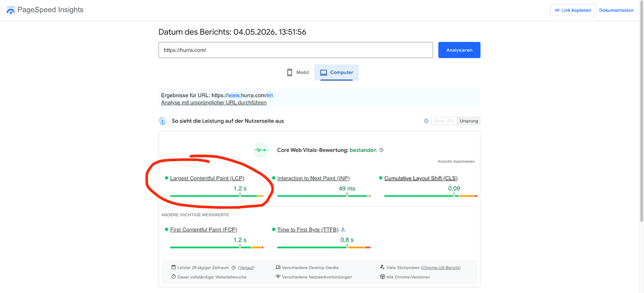Click the Ergebnisse für URL text
The width and height of the screenshot is (644, 293).
coord(217,95)
